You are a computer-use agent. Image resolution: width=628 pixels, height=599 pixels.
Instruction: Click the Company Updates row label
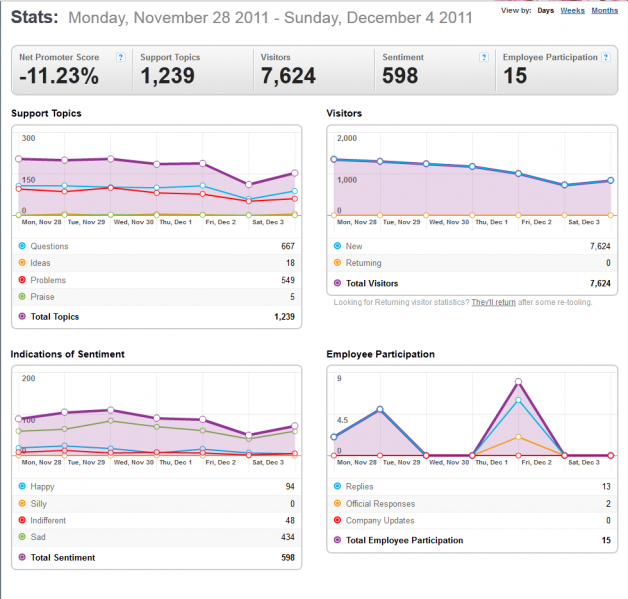coord(380,521)
